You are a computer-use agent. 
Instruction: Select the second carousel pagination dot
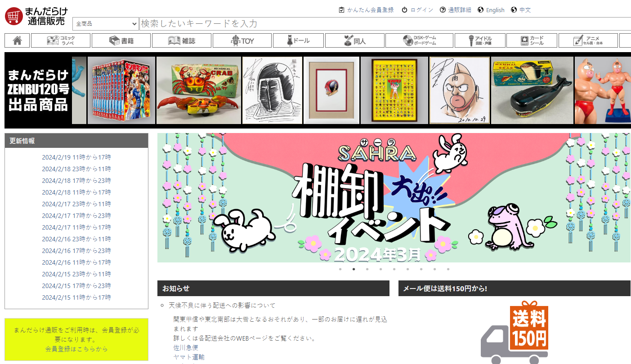coord(354,269)
